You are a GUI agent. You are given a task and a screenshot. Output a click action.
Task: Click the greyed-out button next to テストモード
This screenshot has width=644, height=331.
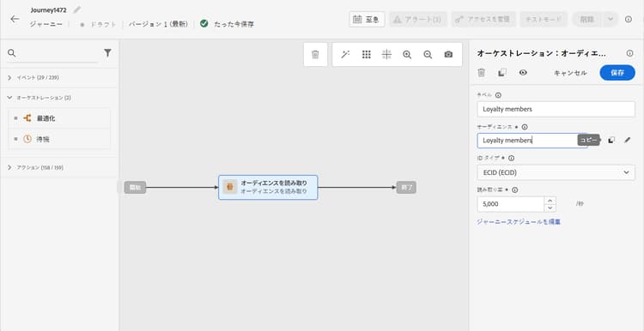(586, 19)
